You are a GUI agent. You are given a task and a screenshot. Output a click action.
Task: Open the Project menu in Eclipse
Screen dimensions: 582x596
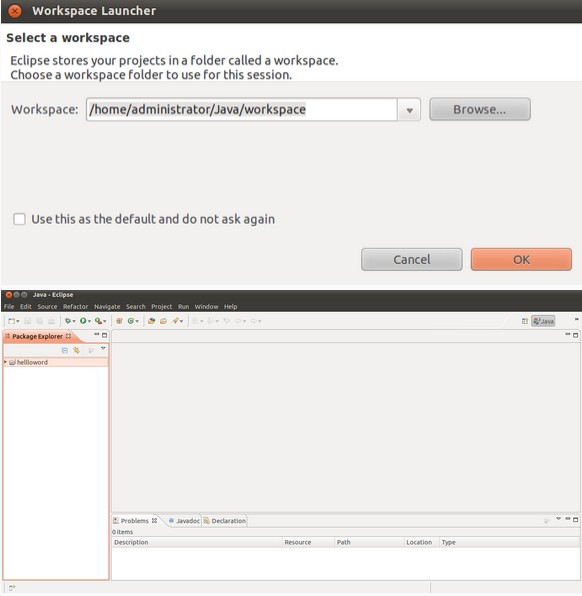pos(162,307)
